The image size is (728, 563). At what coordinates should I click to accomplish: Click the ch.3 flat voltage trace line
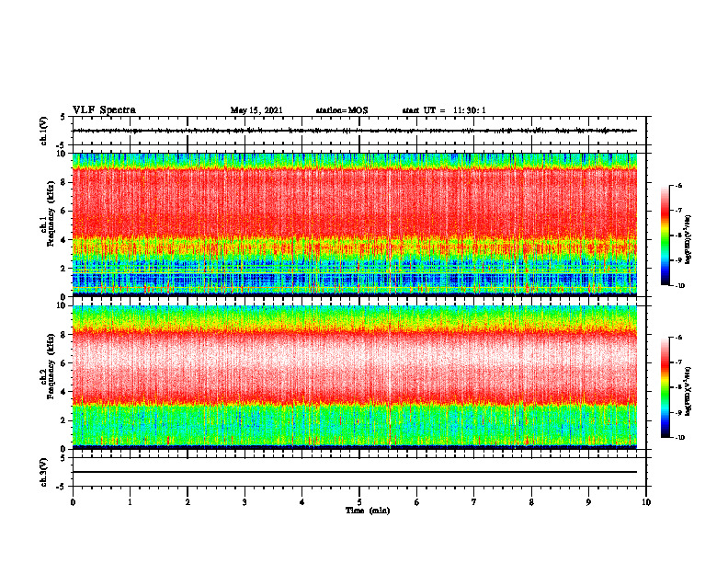[x=355, y=472]
